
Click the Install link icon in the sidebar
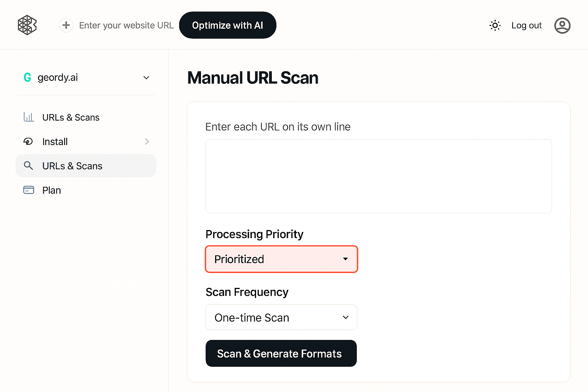28,141
